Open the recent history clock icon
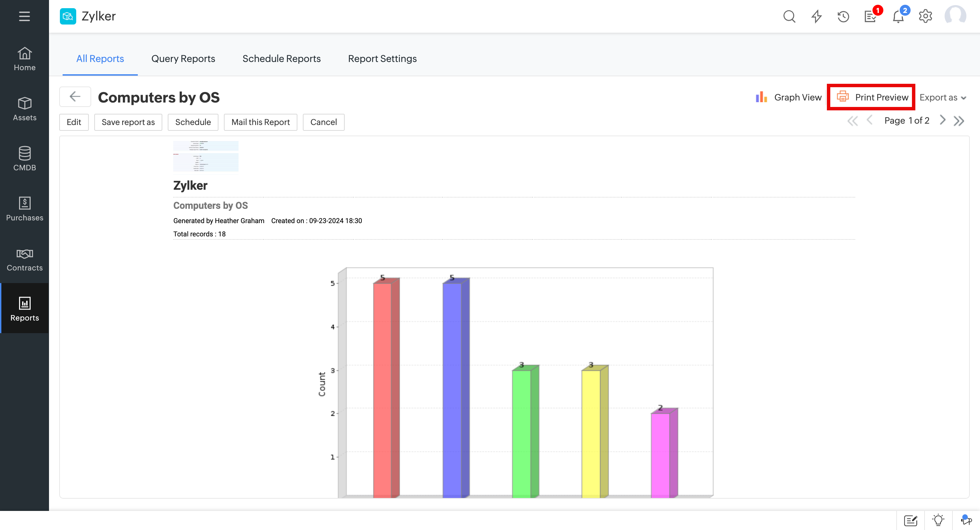 (843, 16)
